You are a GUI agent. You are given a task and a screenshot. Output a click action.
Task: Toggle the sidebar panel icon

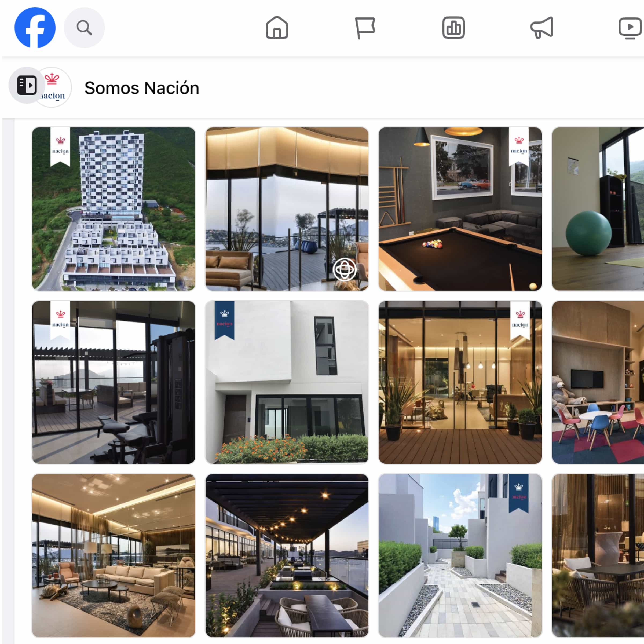27,85
